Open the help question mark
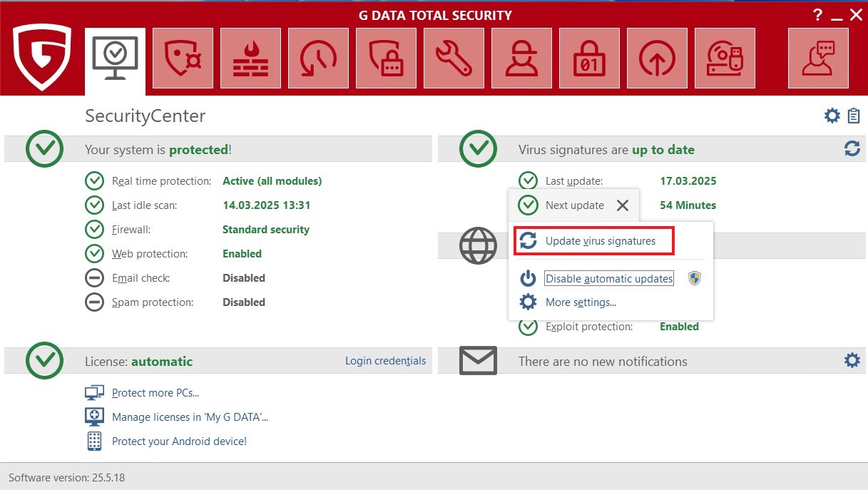The width and height of the screenshot is (868, 490). click(x=818, y=14)
